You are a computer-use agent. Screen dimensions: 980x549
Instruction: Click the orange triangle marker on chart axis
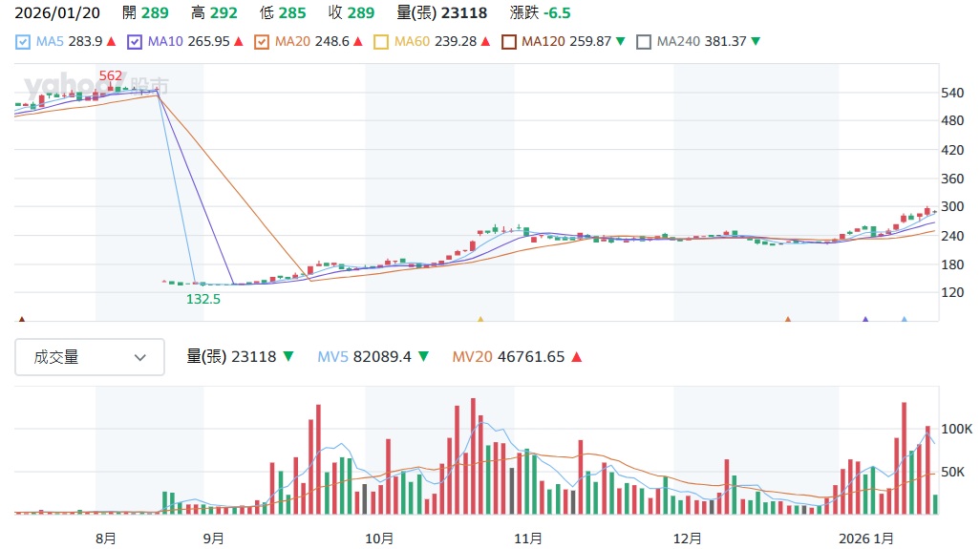click(788, 321)
